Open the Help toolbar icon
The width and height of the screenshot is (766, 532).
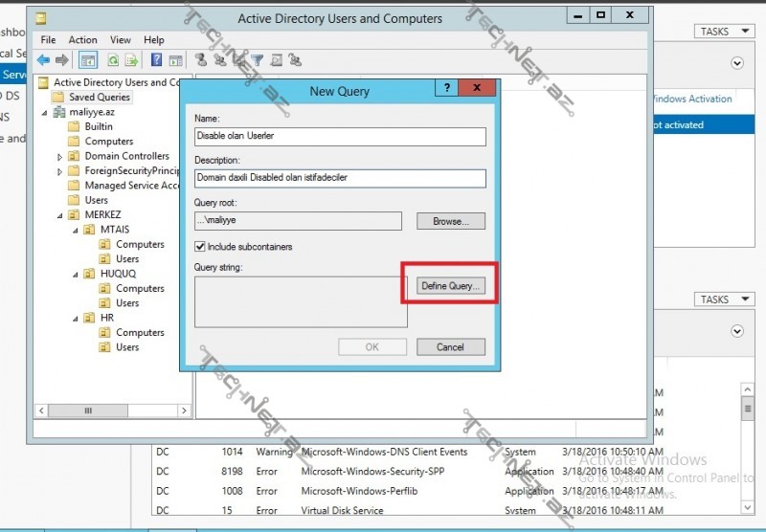(x=156, y=60)
